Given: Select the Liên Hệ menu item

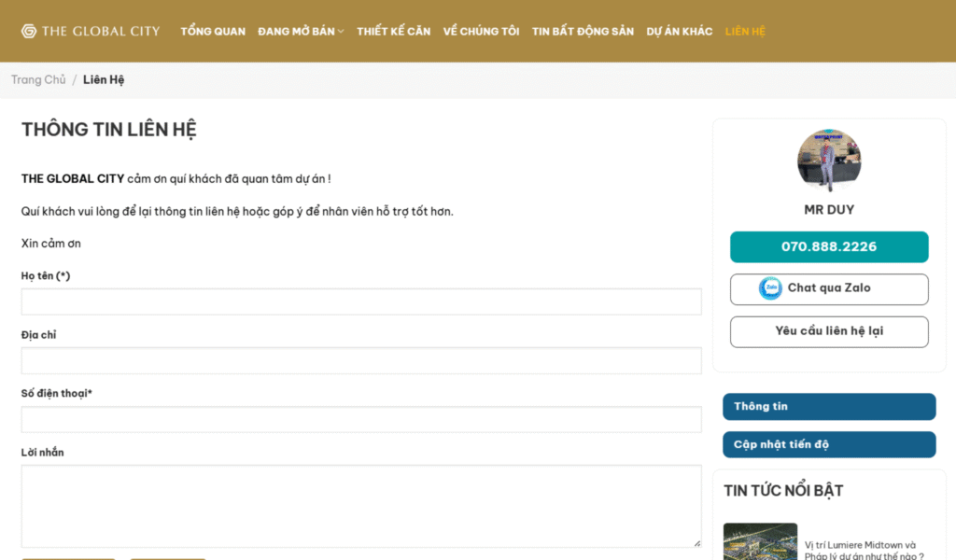Looking at the screenshot, I should coord(745,32).
